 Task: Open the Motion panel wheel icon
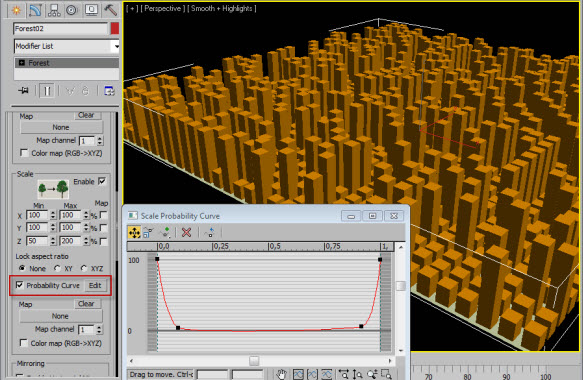71,10
